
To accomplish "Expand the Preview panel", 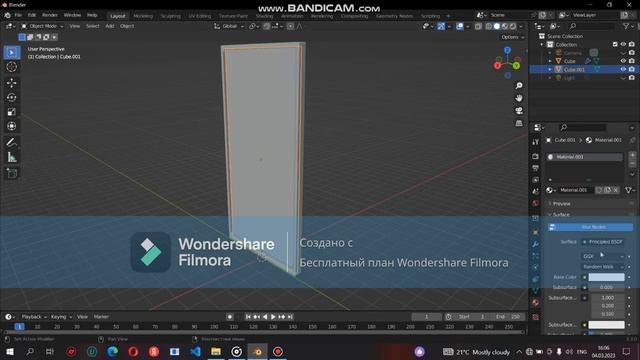I will pyautogui.click(x=562, y=203).
